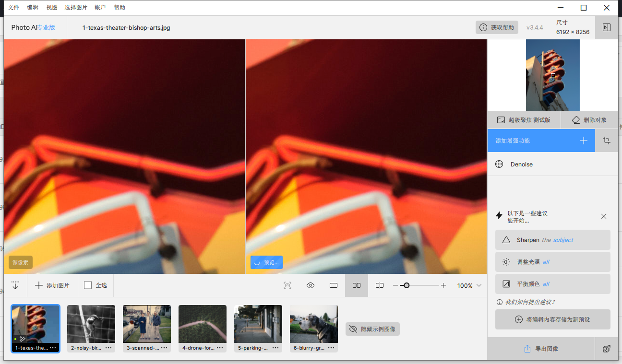Open the 100% zoom dropdown
The height and width of the screenshot is (364, 622).
click(469, 285)
